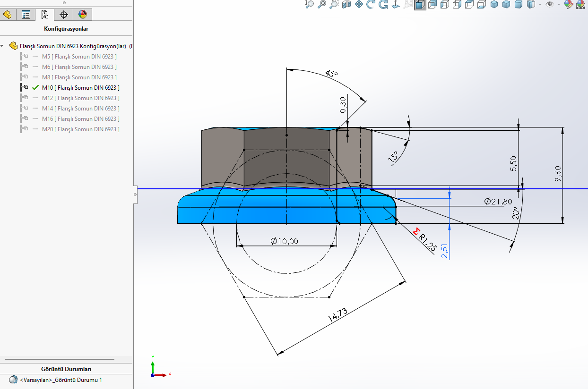
Task: Collapse the Flanşlı Somun DIN 6923 configuration tree
Action: (2, 46)
